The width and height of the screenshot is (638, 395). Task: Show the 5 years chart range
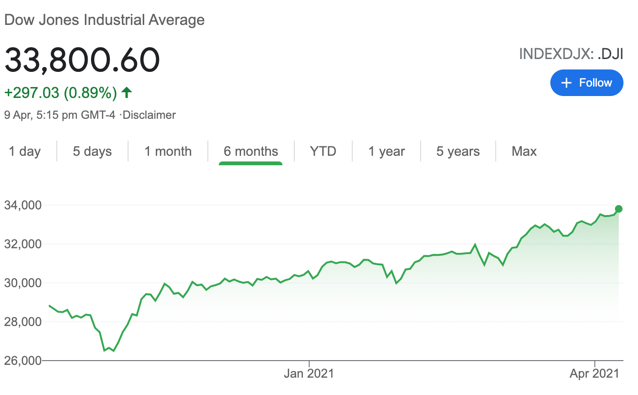tap(458, 151)
